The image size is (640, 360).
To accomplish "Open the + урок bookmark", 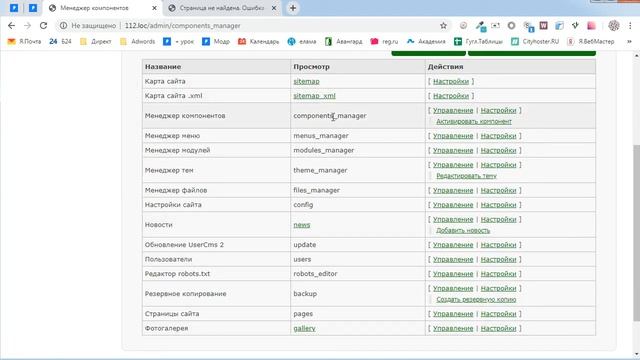I will point(178,41).
